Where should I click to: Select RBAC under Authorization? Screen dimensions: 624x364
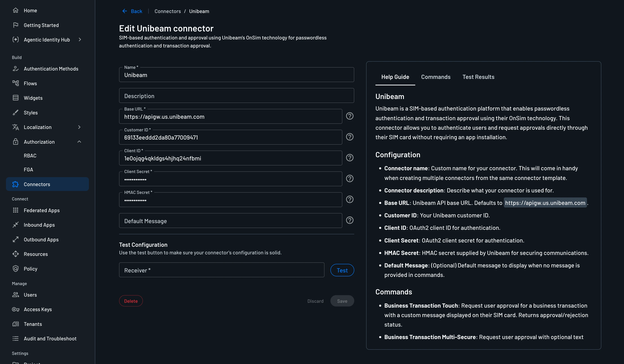point(30,156)
